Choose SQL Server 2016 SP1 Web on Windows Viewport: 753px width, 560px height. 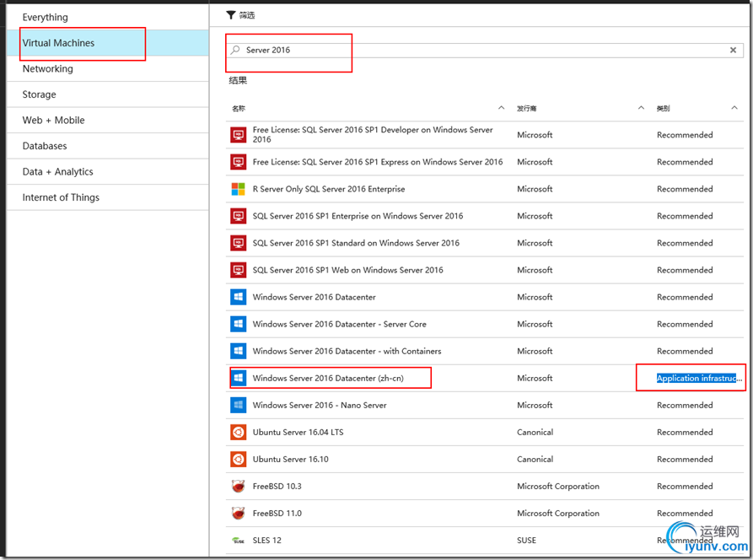[x=347, y=270]
